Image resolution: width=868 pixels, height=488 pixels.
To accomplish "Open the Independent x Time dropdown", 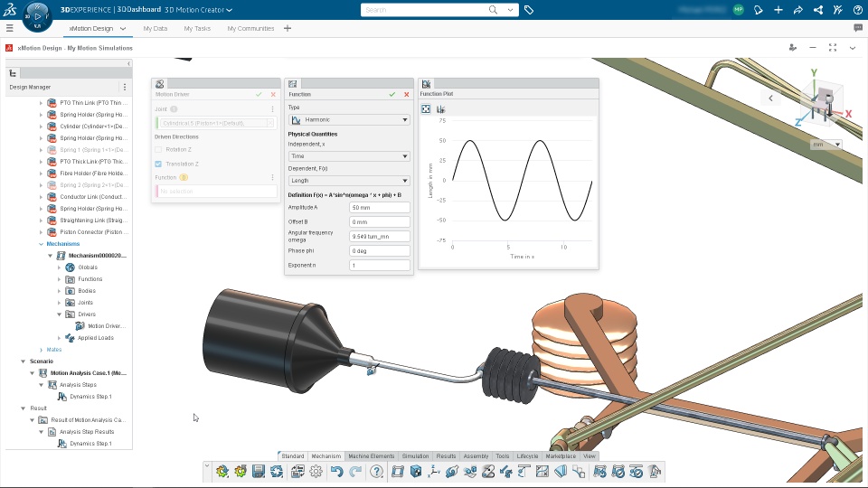I will (349, 156).
